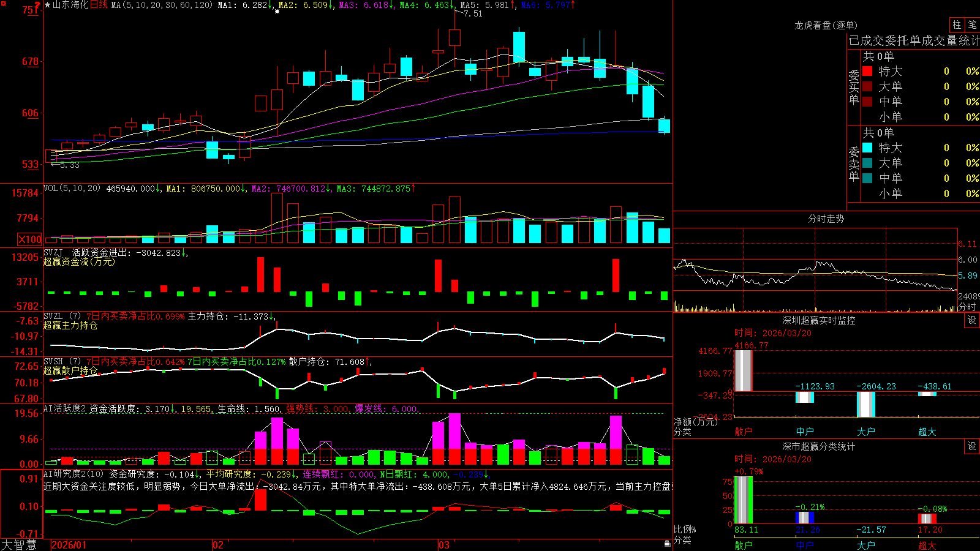The image size is (980, 551).
Task: Click the 强势线: 3.000 label
Action: (317, 409)
